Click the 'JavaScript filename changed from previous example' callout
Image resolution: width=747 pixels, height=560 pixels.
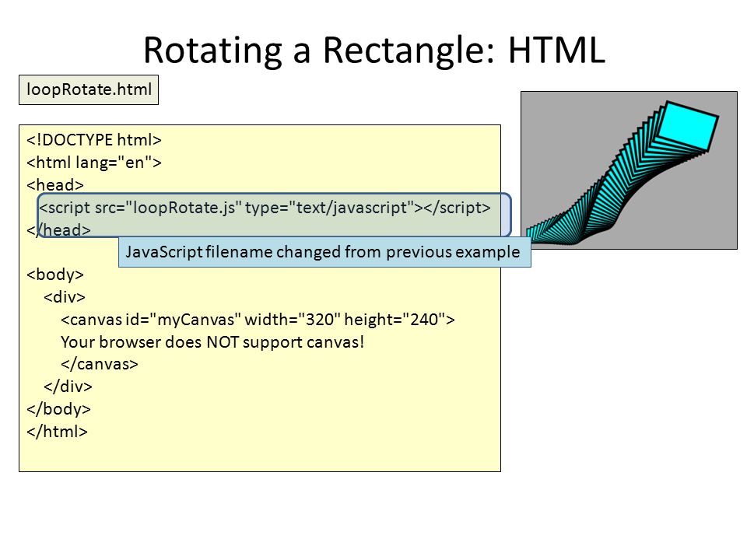(324, 252)
